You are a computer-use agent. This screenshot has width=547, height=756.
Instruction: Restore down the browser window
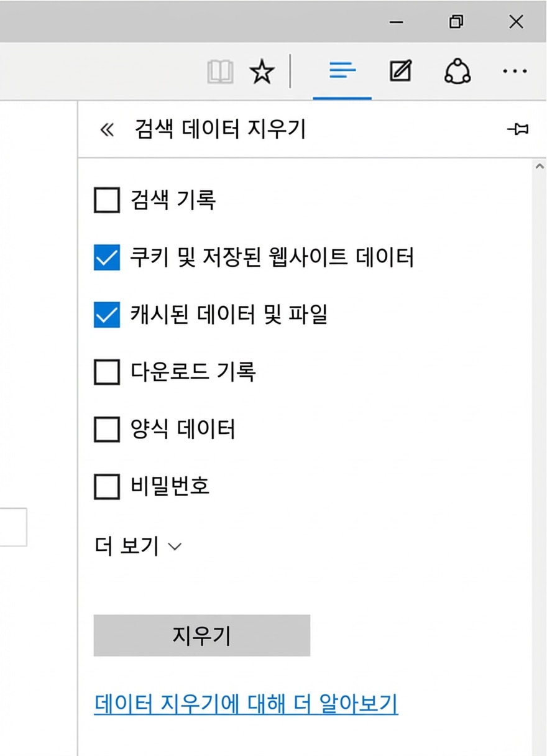point(456,22)
